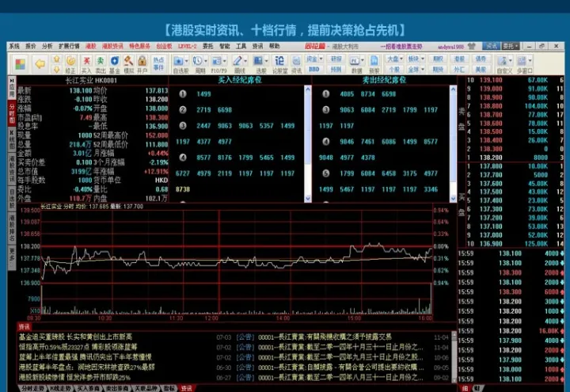Click the 预测 toolbar button
The height and width of the screenshot is (392, 570).
(336, 69)
